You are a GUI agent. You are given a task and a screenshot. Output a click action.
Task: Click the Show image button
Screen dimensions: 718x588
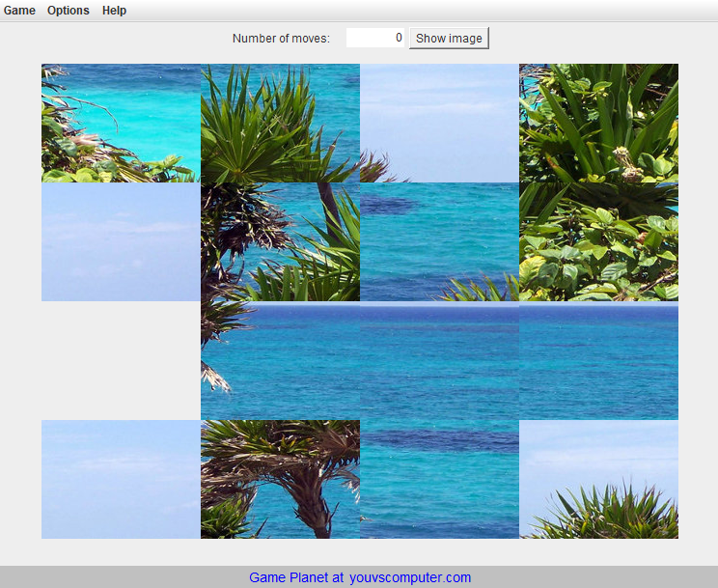(x=449, y=38)
